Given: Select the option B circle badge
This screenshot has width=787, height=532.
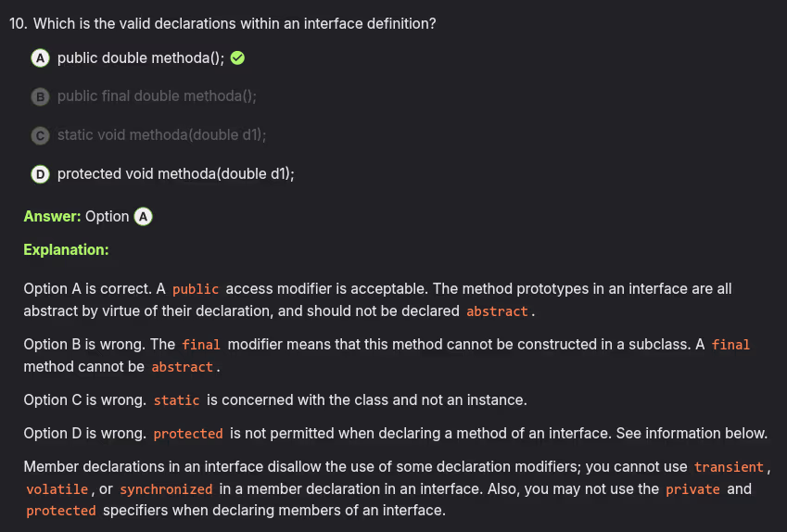Looking at the screenshot, I should [x=40, y=96].
